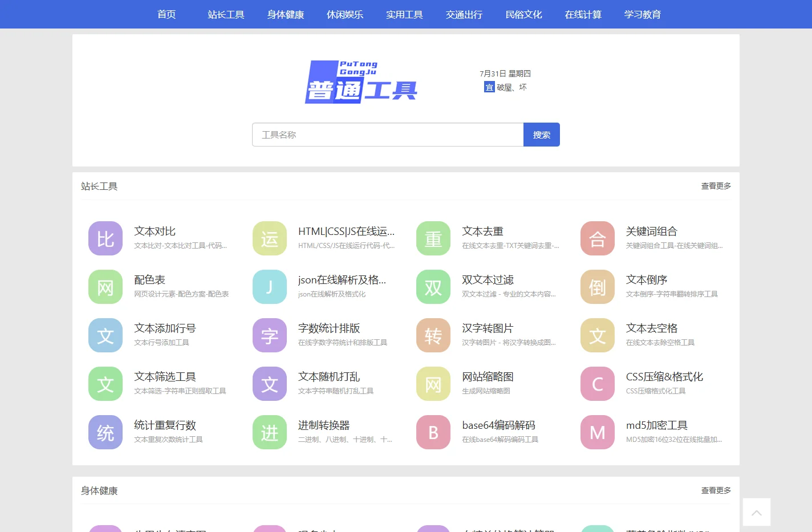Open the 统计重复行数 title link
812x532 pixels.
pyautogui.click(x=165, y=425)
